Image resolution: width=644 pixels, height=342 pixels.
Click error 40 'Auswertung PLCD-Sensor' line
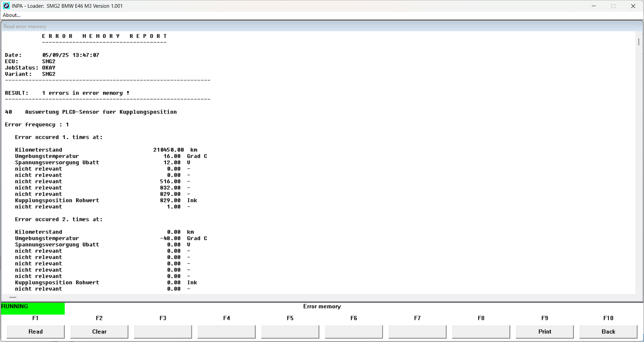pos(91,112)
